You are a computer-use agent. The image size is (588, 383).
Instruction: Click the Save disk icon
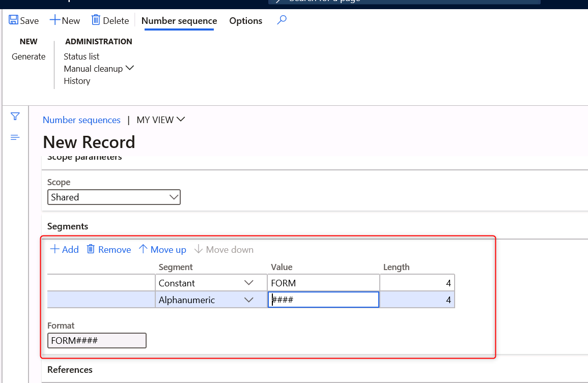click(14, 20)
